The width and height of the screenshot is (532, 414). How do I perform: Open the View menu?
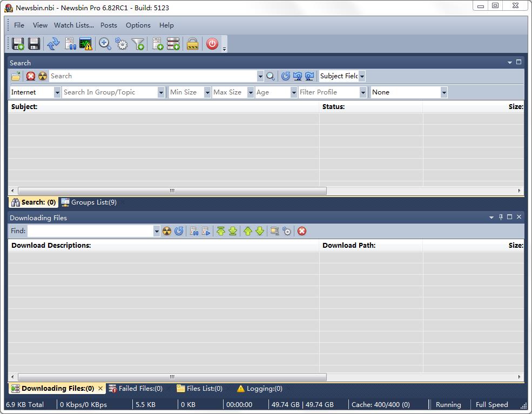[40, 25]
